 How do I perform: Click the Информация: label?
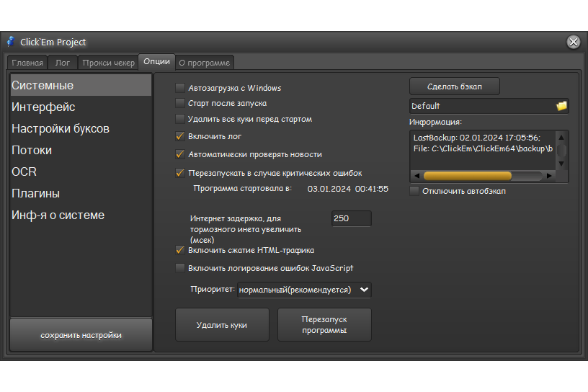(x=435, y=122)
